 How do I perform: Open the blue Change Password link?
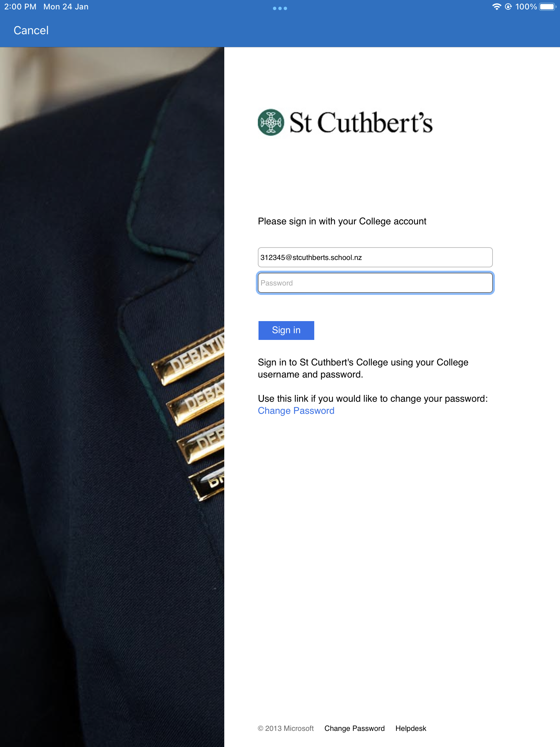[296, 411]
